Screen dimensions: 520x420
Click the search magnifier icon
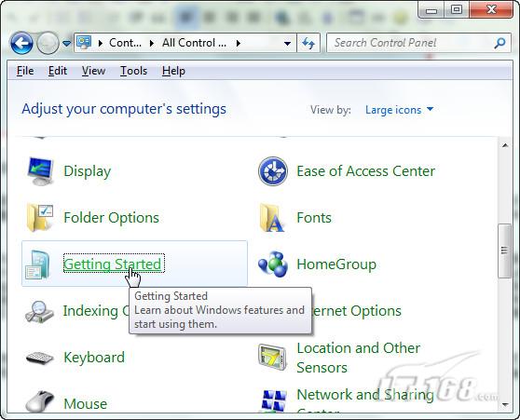point(499,43)
